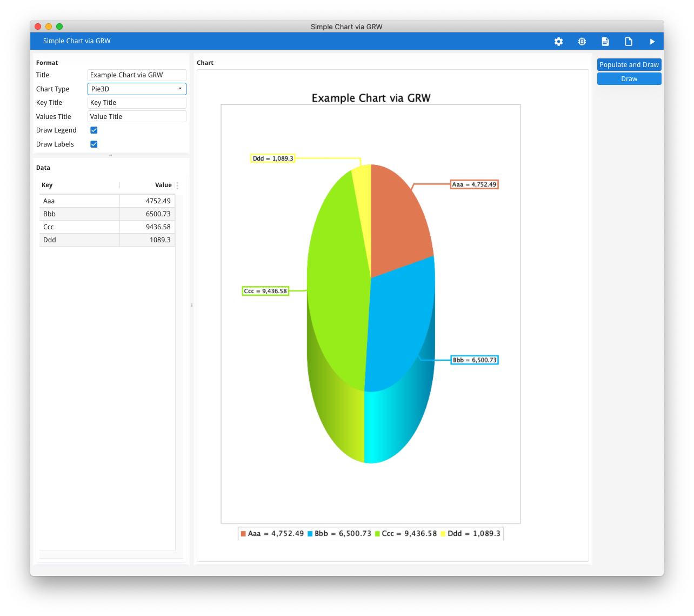
Task: Click the new blank file icon
Action: 628,41
